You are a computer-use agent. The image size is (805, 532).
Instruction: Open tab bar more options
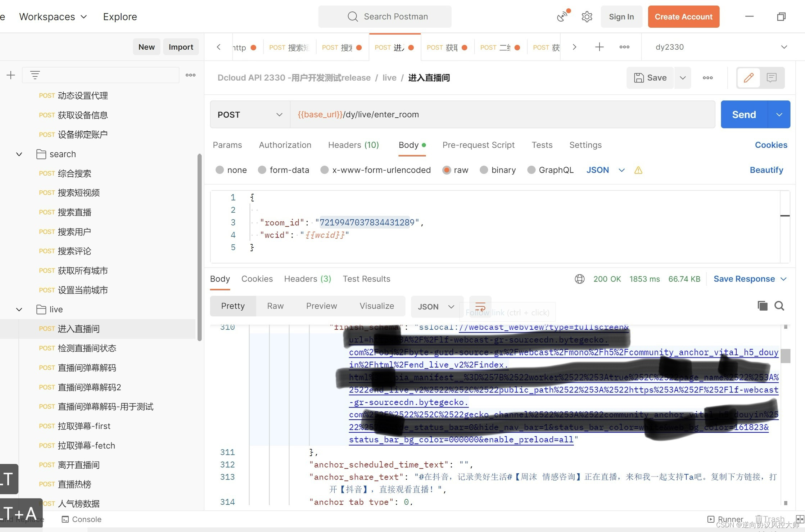click(x=624, y=47)
